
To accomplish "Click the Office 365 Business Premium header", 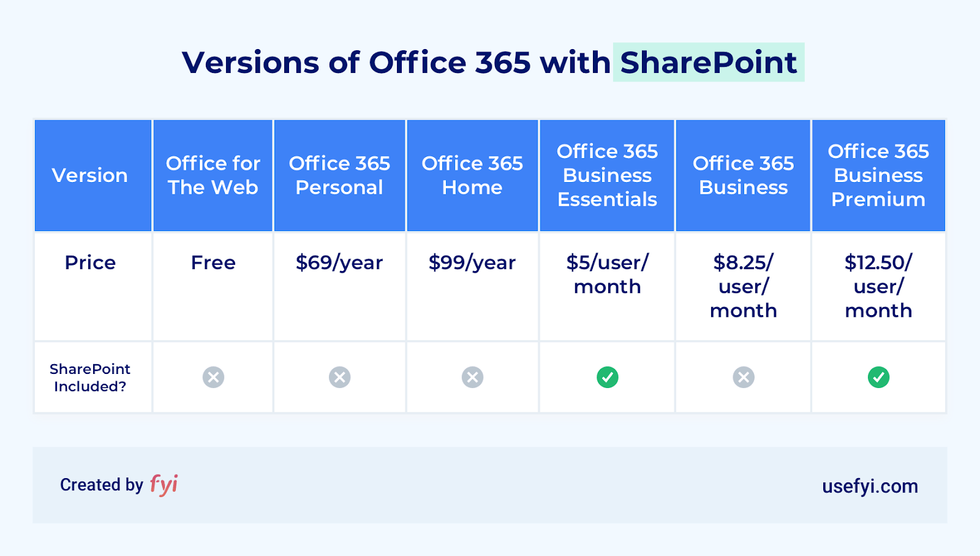I will (x=878, y=175).
